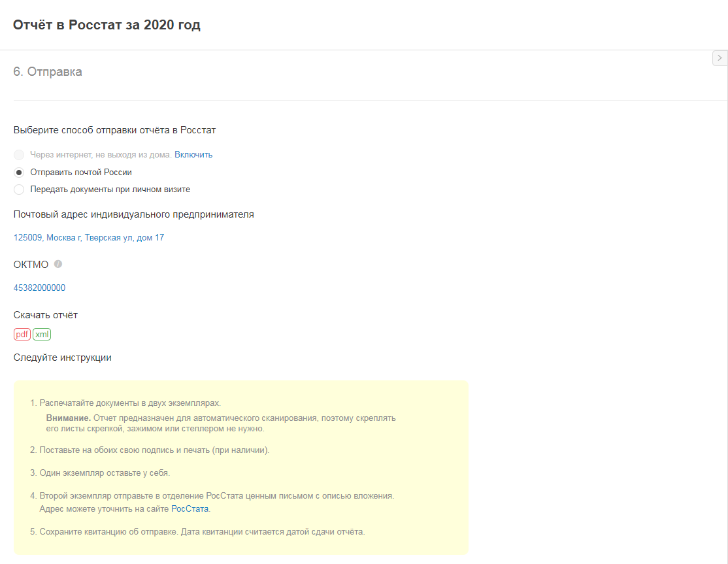Image resolution: width=728 pixels, height=564 pixels.
Task: Click the disabled 'Через интернет' radio button
Action: click(x=19, y=155)
